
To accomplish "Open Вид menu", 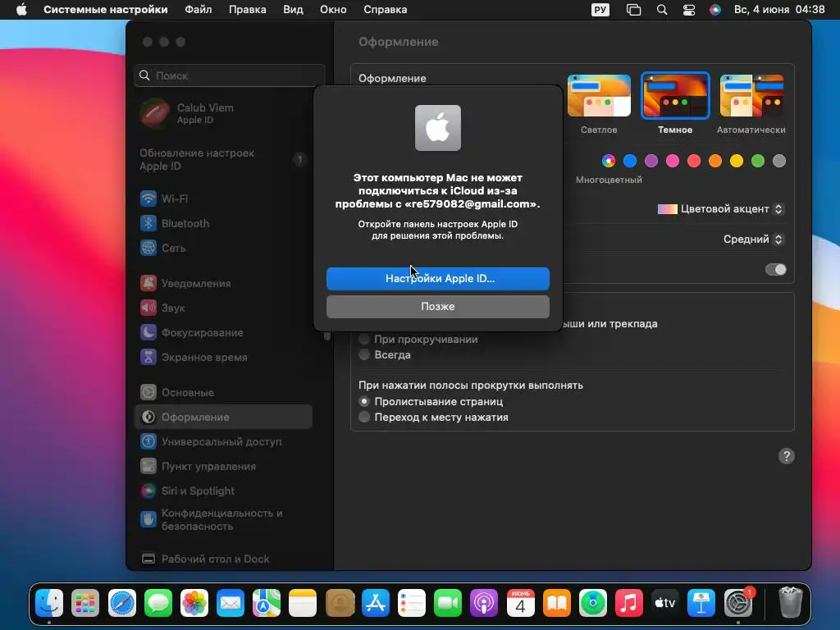I will click(x=293, y=10).
